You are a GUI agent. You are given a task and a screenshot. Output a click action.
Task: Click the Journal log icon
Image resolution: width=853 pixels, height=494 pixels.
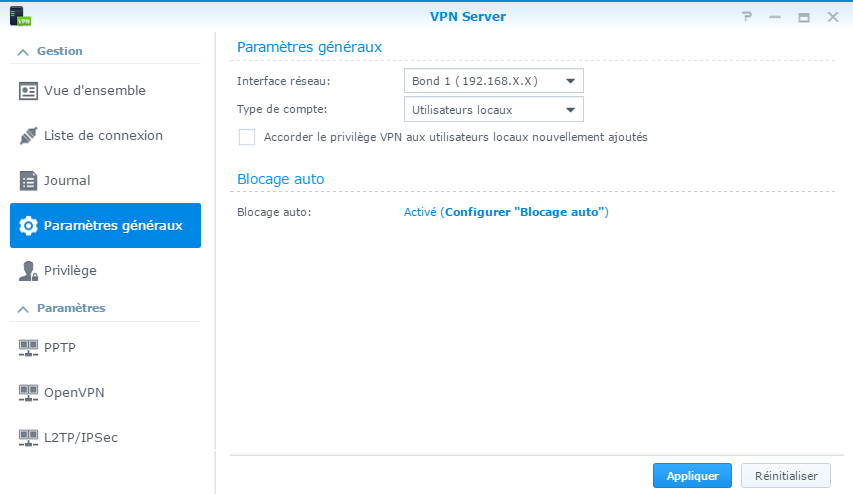click(28, 181)
